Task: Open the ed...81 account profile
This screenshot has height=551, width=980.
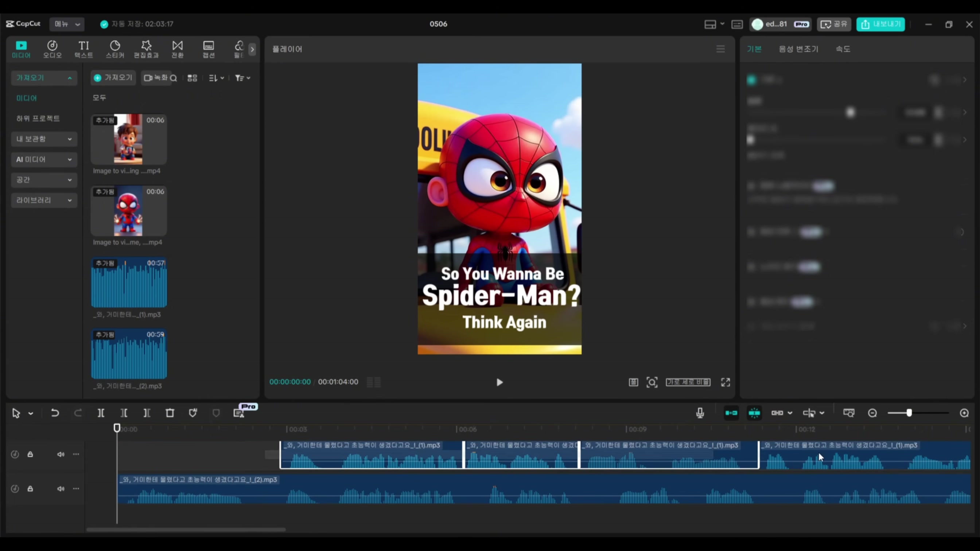Action: pyautogui.click(x=780, y=24)
